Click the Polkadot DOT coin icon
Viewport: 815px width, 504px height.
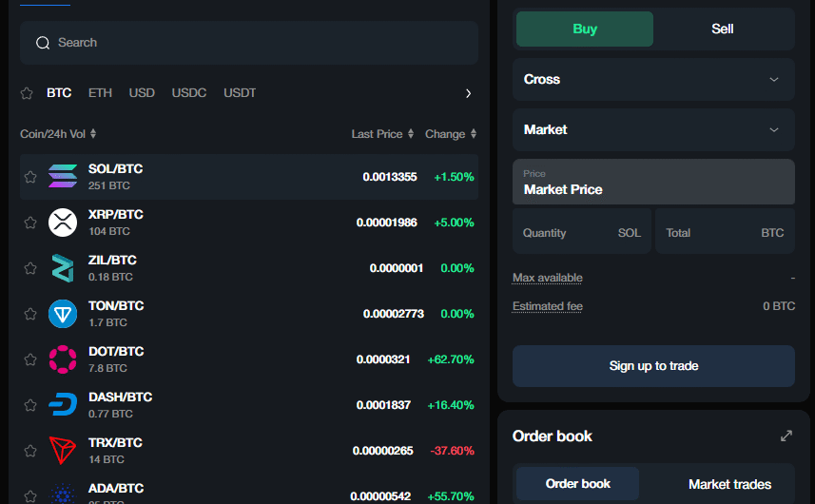point(63,359)
